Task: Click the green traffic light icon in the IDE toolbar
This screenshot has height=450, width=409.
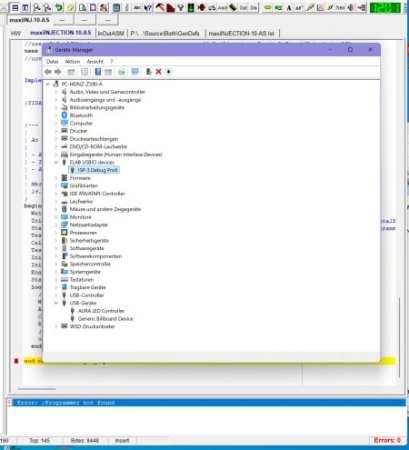Action: pos(191,7)
